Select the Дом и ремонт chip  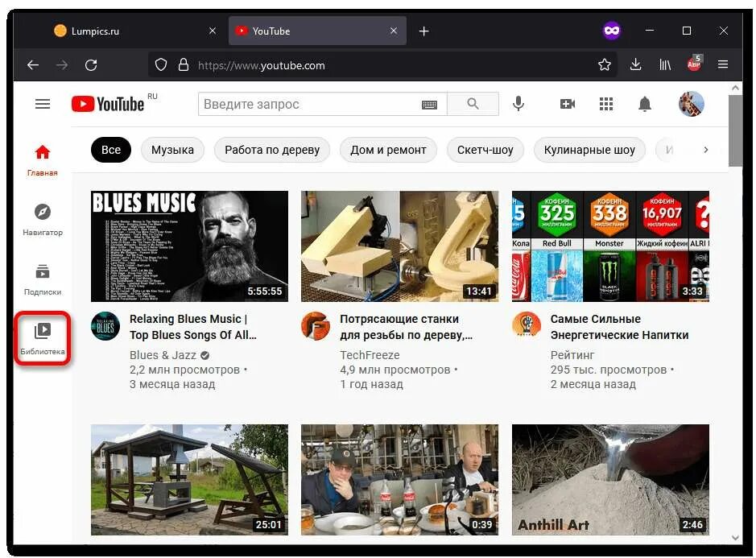[x=388, y=150]
